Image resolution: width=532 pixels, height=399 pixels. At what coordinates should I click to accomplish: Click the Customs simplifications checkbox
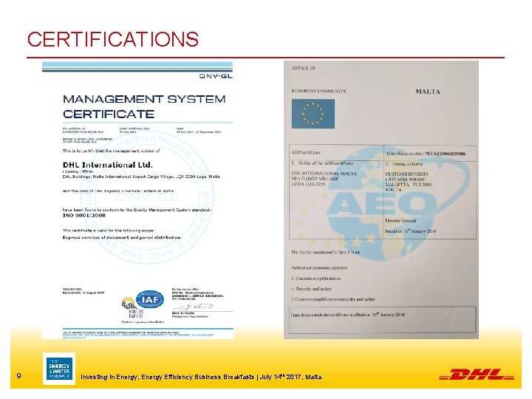(x=293, y=279)
